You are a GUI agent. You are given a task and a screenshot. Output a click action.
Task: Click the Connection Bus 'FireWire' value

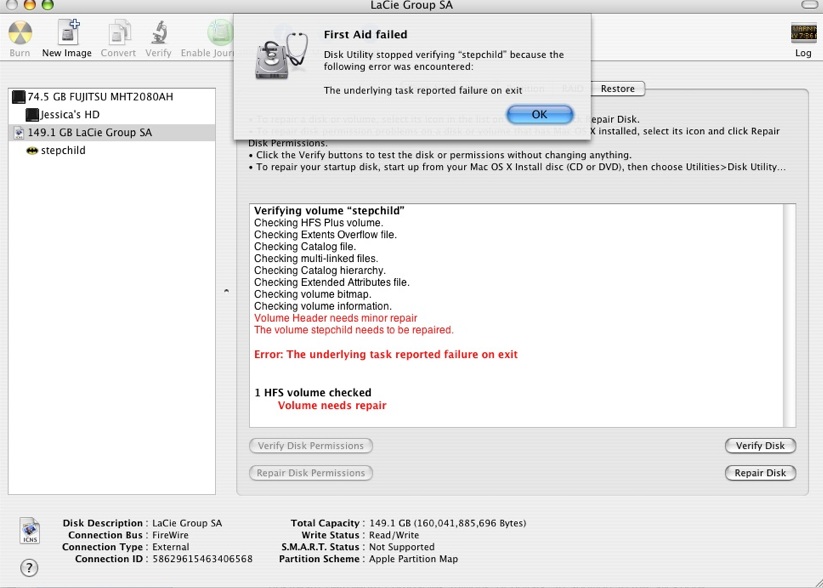click(170, 535)
